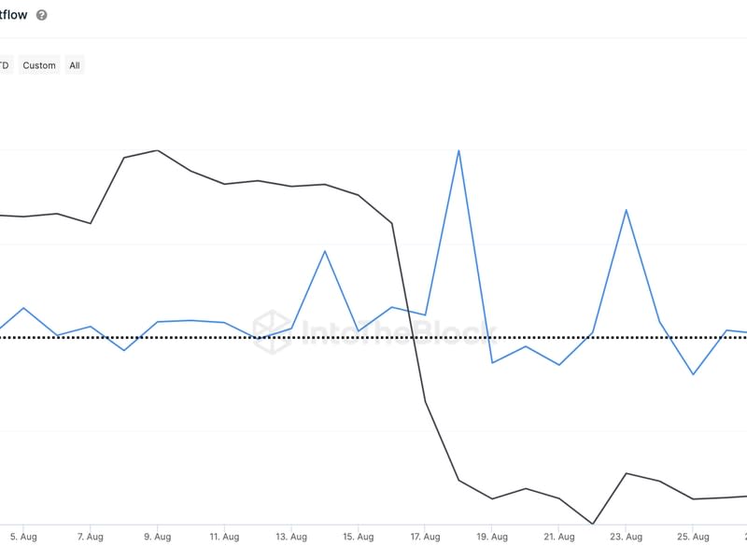This screenshot has height=560, width=747.
Task: Click the 25. Aug x-axis label
Action: coord(693,537)
